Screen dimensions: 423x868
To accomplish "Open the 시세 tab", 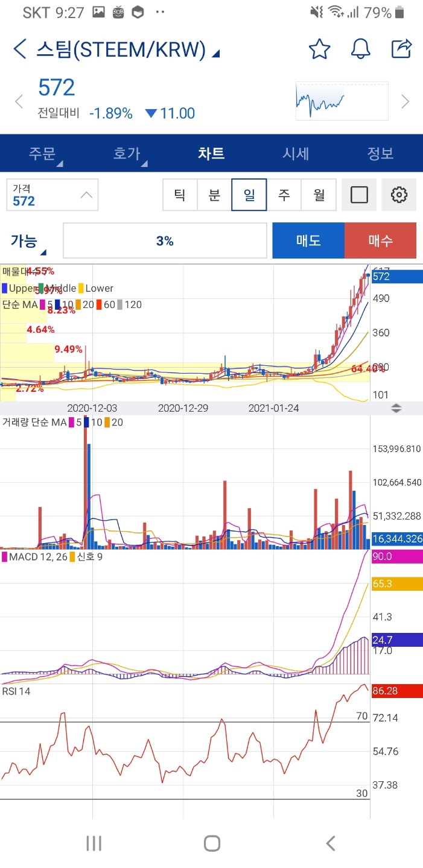I will point(296,153).
